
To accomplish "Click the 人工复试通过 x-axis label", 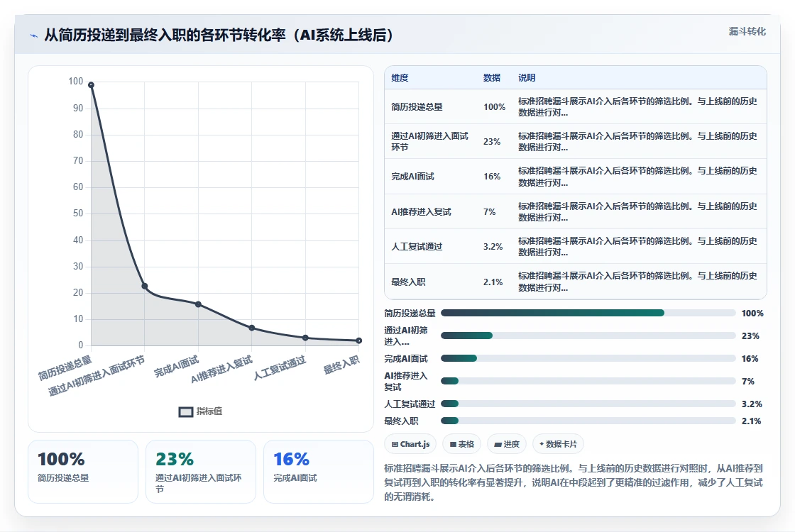I will pyautogui.click(x=280, y=368).
